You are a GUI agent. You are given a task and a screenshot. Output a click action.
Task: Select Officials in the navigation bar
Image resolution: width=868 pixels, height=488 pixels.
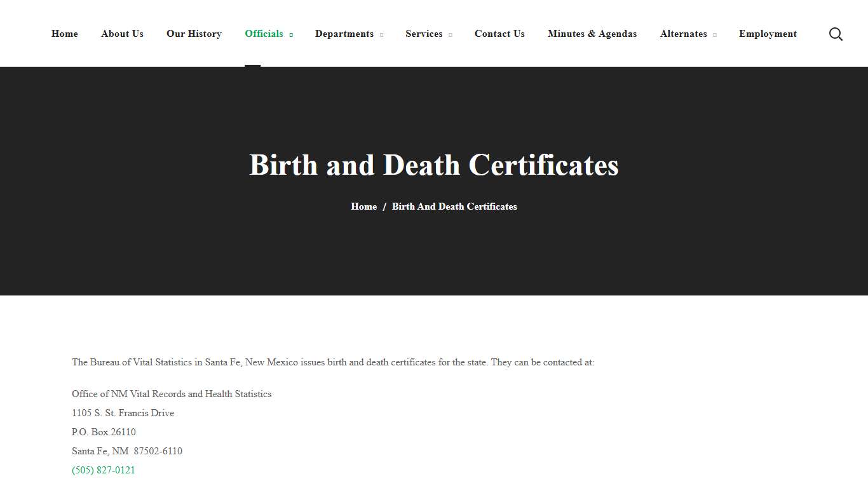point(264,34)
